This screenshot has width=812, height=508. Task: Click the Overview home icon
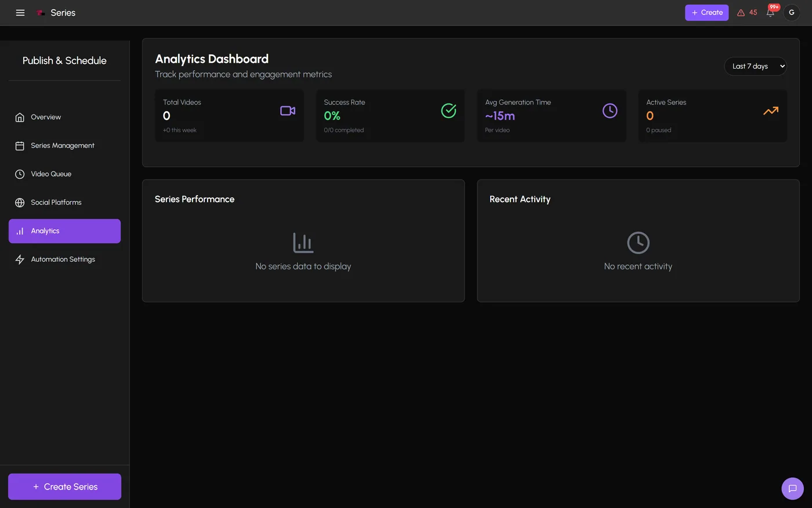[20, 117]
